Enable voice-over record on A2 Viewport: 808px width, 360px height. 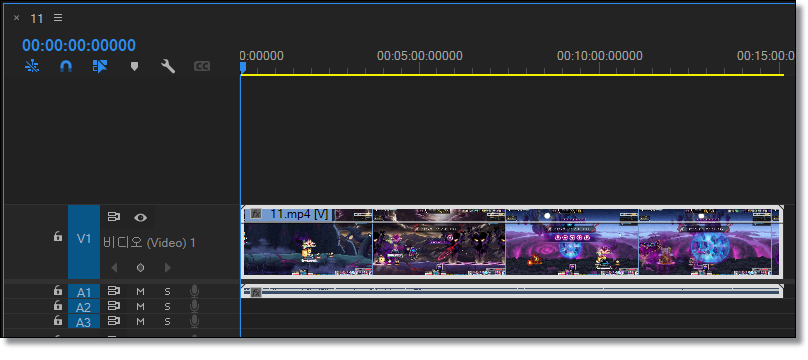194,306
